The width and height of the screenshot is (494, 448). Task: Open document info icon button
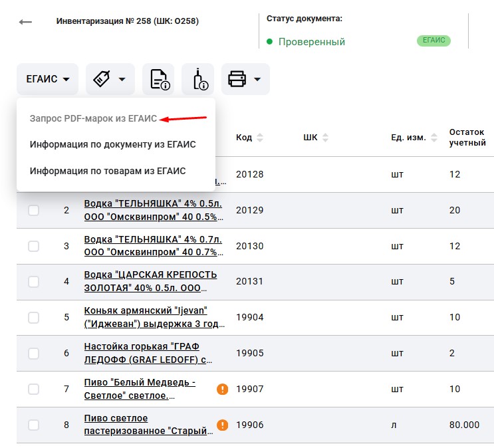pyautogui.click(x=158, y=79)
